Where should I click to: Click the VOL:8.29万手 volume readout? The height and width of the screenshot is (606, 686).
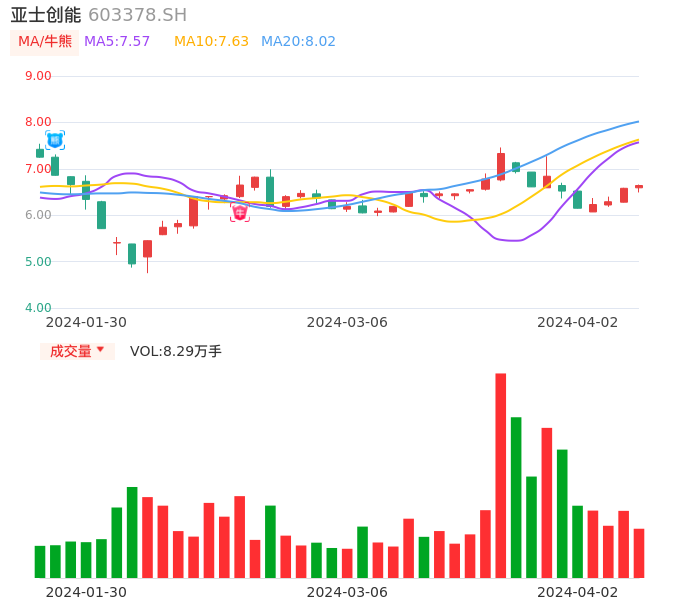[x=176, y=351]
